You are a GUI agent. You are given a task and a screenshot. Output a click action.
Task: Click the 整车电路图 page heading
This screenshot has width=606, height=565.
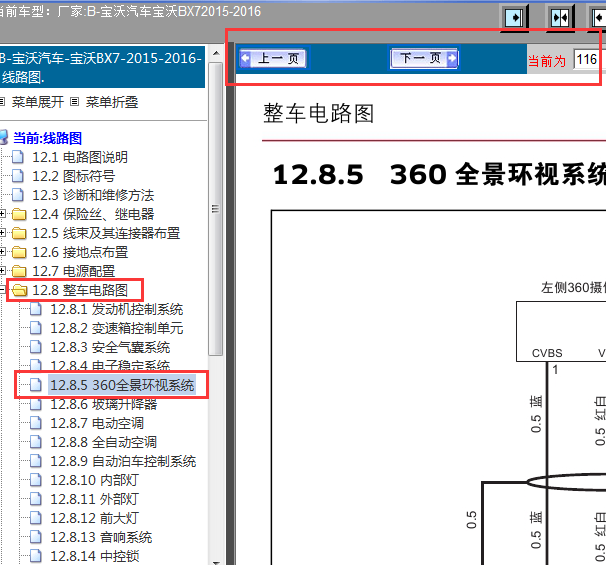pos(318,113)
